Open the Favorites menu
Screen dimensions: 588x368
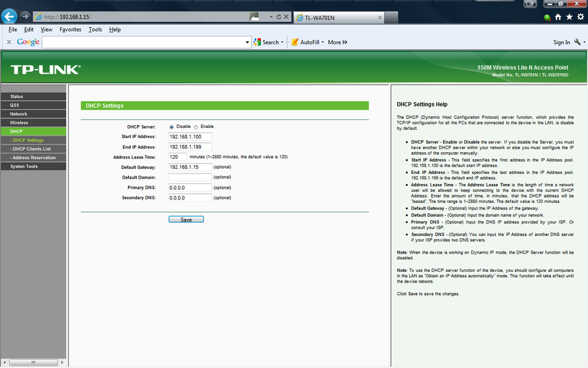coord(71,29)
